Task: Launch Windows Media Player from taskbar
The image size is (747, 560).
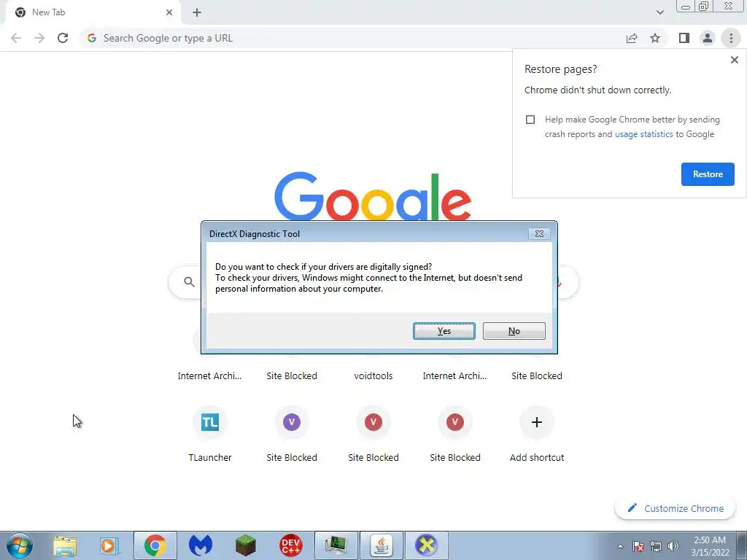Action: tap(109, 545)
